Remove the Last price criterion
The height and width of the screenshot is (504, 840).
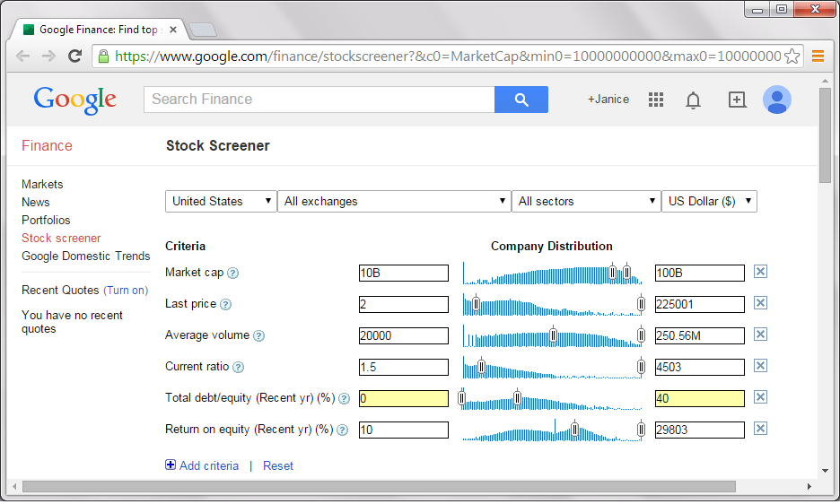coord(760,303)
